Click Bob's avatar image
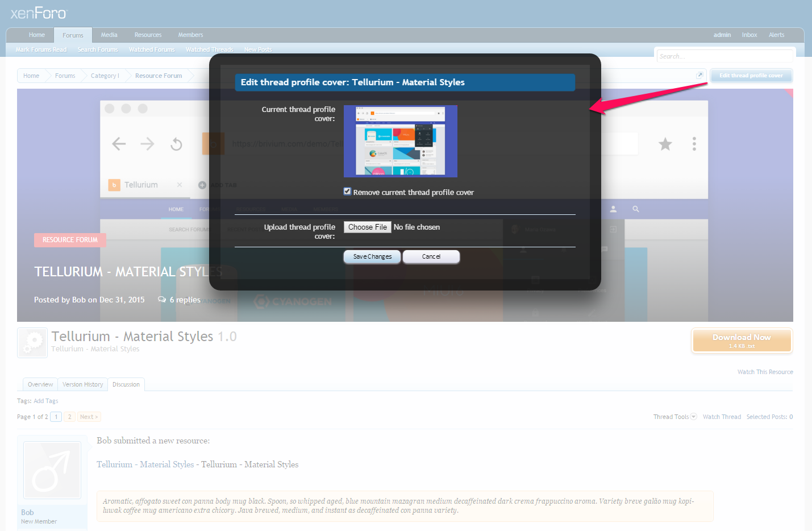The height and width of the screenshot is (531, 812). coord(52,470)
